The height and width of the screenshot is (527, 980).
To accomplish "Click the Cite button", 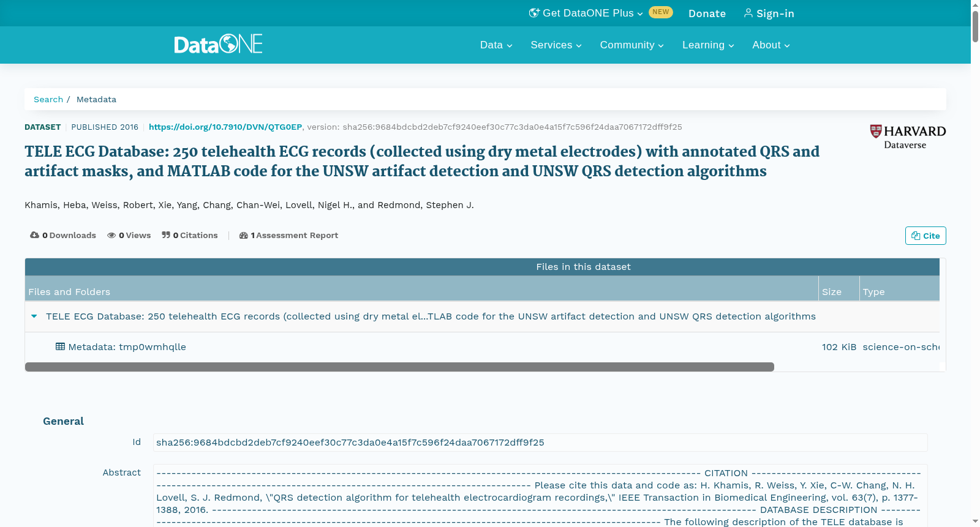I will [925, 236].
